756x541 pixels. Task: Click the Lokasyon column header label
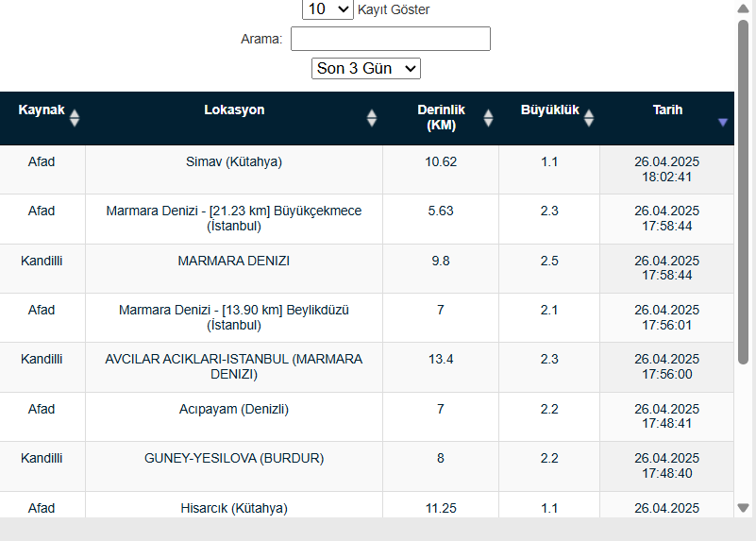pyautogui.click(x=234, y=110)
